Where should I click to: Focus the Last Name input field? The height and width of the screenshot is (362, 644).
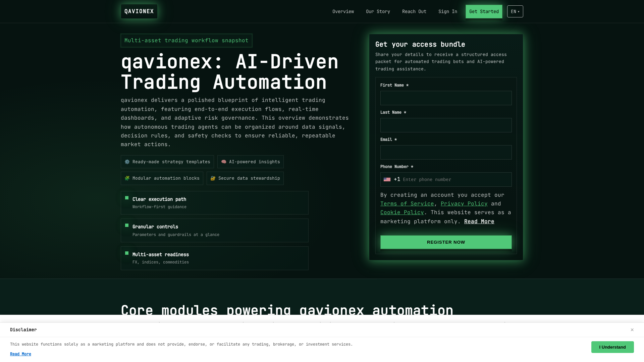click(446, 125)
